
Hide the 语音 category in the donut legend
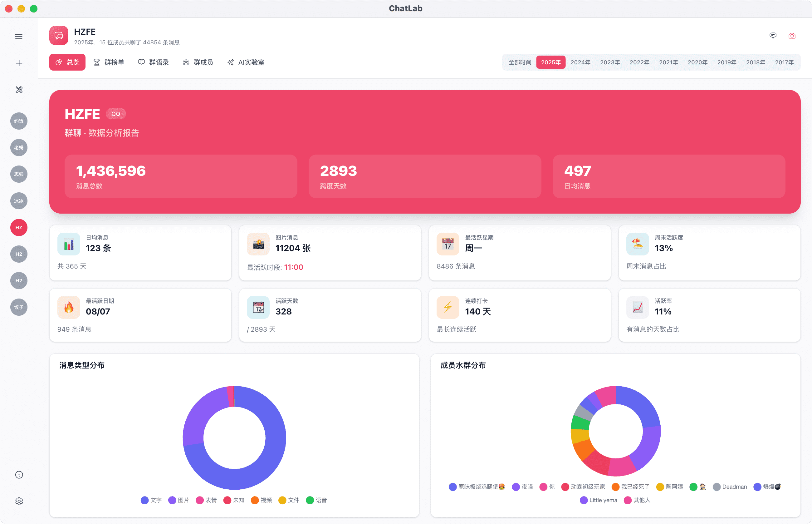[x=316, y=500]
